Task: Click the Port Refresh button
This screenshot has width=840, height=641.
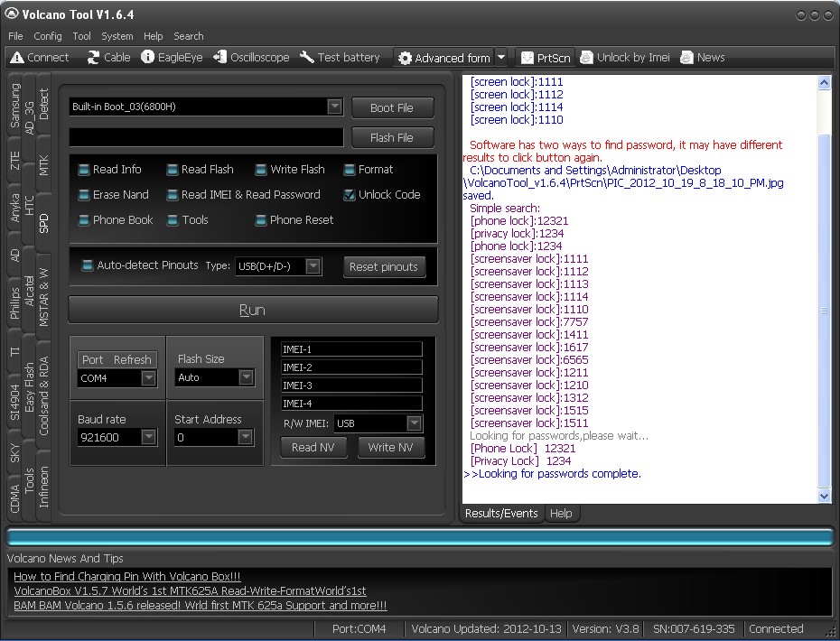Action: 117,360
